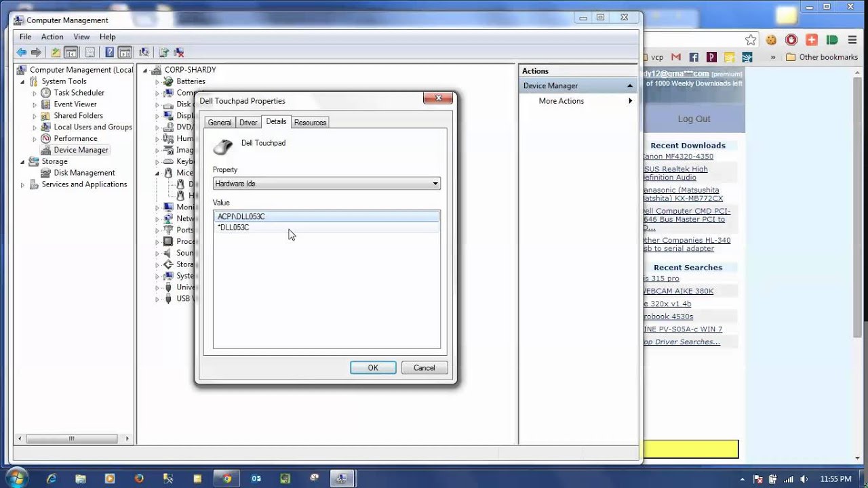Click the Log Out link on web page

(x=694, y=119)
